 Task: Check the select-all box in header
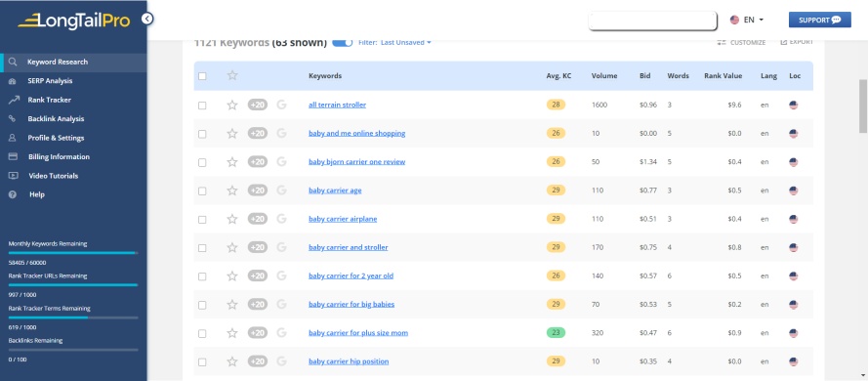pos(202,76)
